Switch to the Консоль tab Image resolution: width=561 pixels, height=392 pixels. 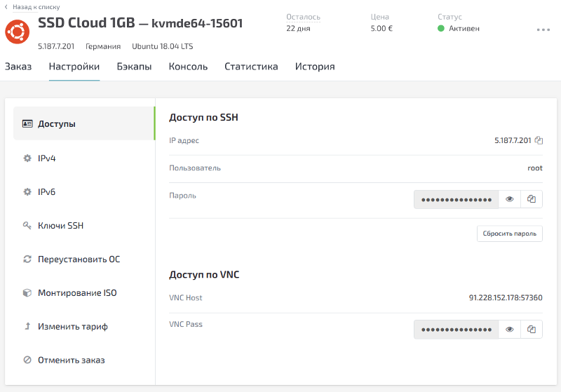point(188,67)
